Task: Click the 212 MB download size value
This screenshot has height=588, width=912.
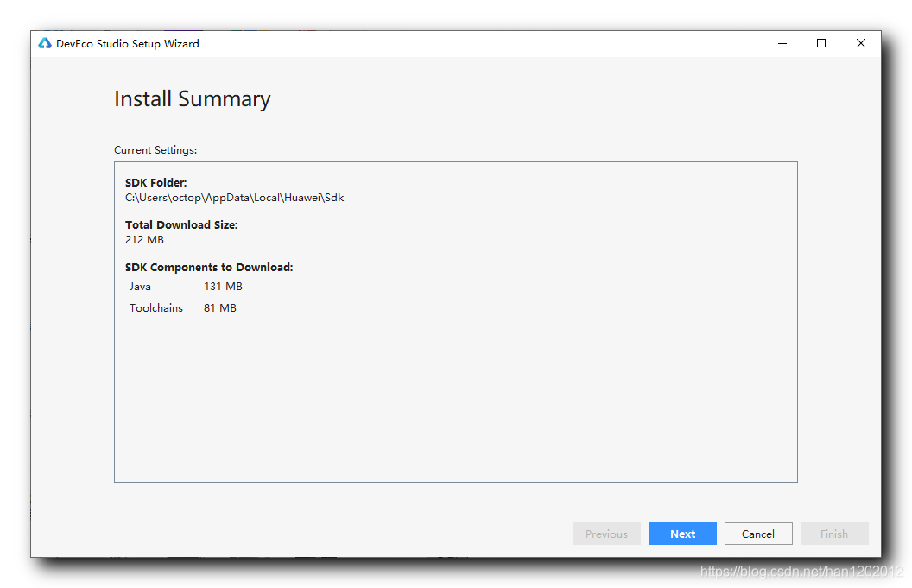Action: point(144,240)
